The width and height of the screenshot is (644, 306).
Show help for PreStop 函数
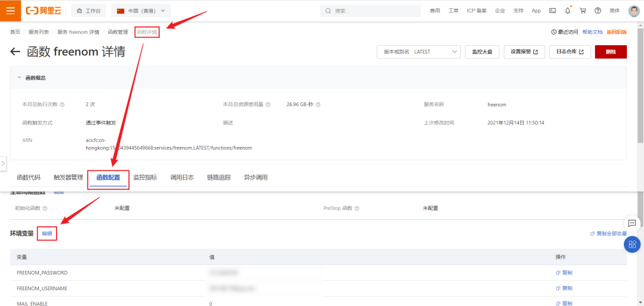click(x=357, y=209)
